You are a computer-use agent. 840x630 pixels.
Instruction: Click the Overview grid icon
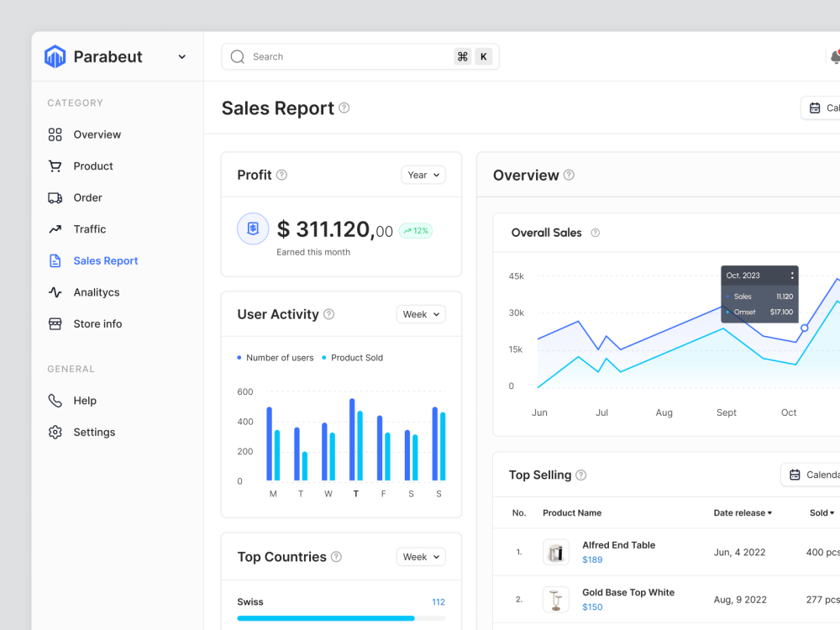[x=55, y=134]
